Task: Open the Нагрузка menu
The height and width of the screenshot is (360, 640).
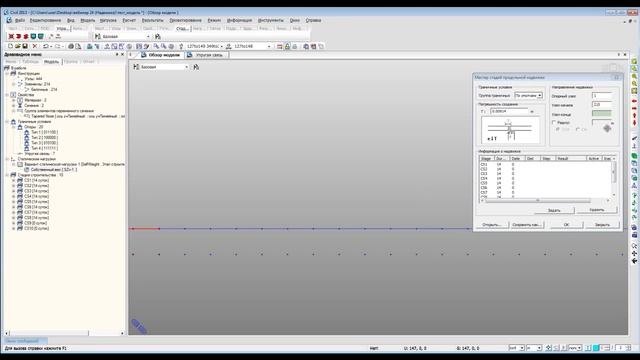Action: (x=108, y=20)
